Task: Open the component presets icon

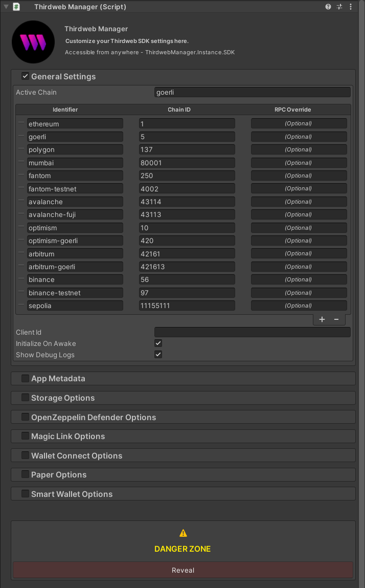Action: pos(339,7)
